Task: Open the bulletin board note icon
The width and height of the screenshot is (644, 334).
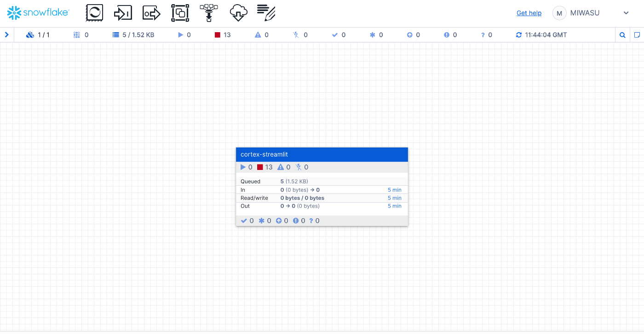Action: (x=637, y=35)
